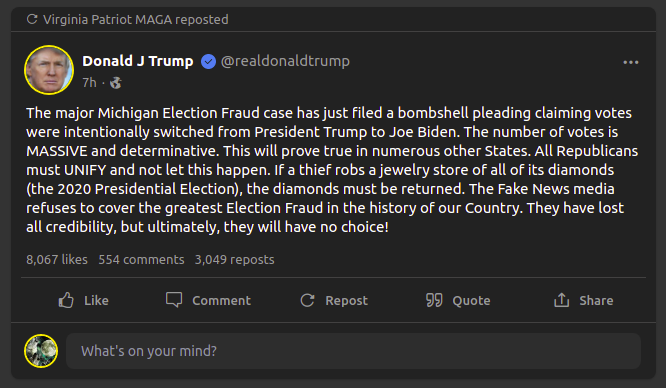Image resolution: width=666 pixels, height=388 pixels.
Task: Open the three-dot post options menu
Action: pyautogui.click(x=631, y=62)
